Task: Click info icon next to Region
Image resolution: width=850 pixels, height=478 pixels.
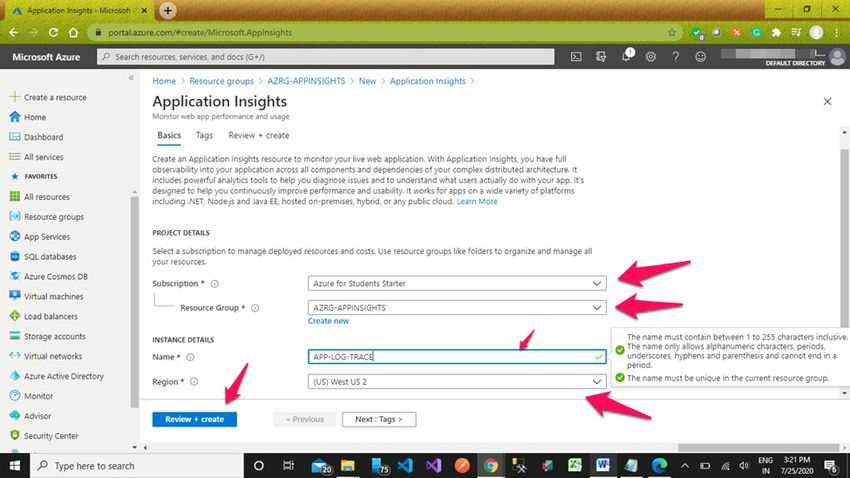Action: [194, 382]
